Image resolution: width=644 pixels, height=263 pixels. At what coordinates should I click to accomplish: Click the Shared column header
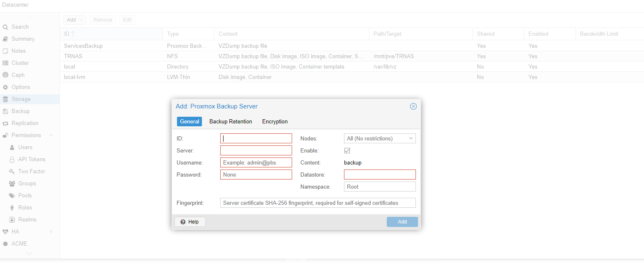point(498,34)
